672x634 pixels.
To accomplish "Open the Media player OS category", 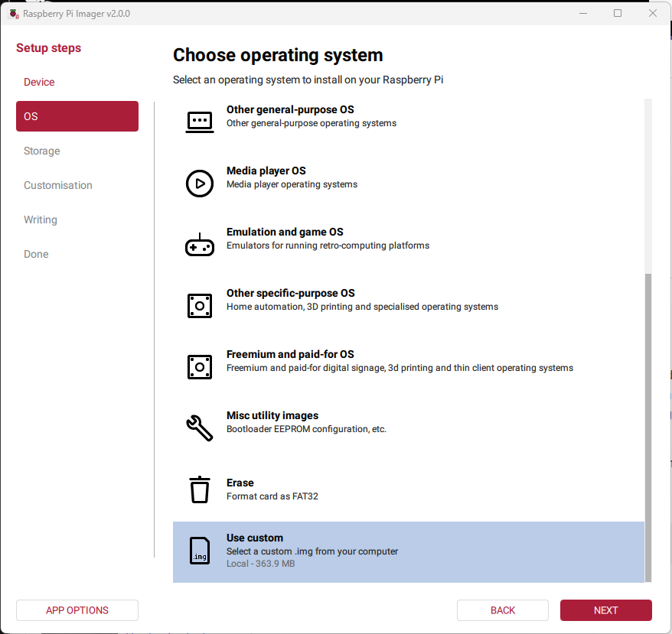I will pos(409,184).
